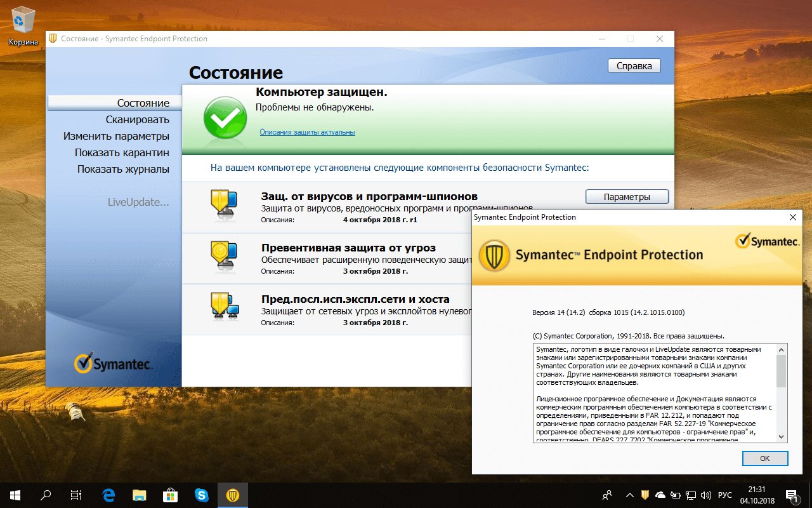The image size is (812, 508).
Task: Click the network tray icon
Action: (x=691, y=495)
